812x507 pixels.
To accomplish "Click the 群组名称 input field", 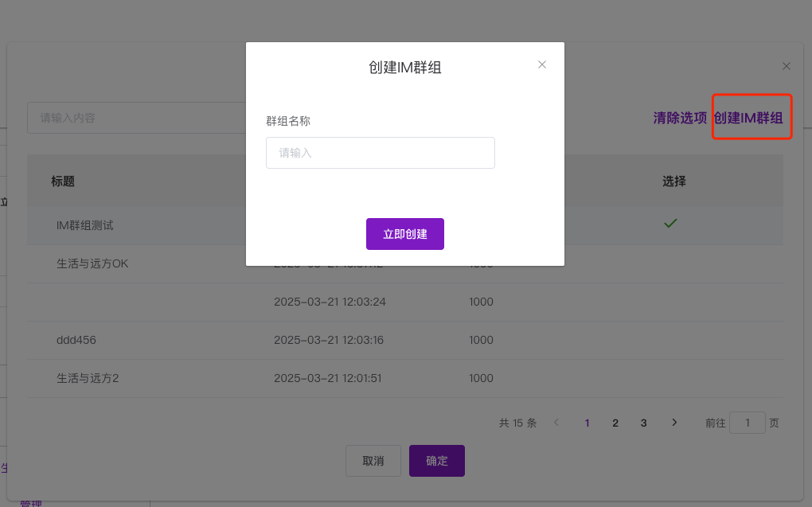I will [380, 153].
